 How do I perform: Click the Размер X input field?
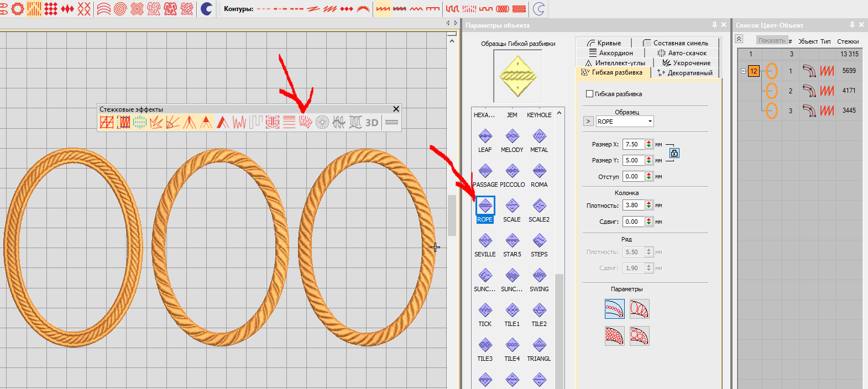(633, 144)
